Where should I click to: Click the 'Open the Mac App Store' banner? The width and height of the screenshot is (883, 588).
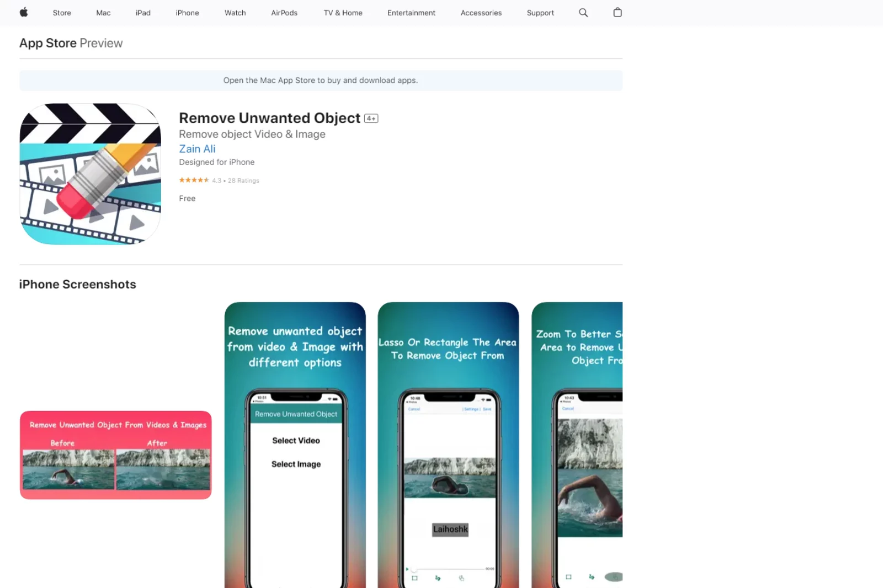tap(321, 81)
